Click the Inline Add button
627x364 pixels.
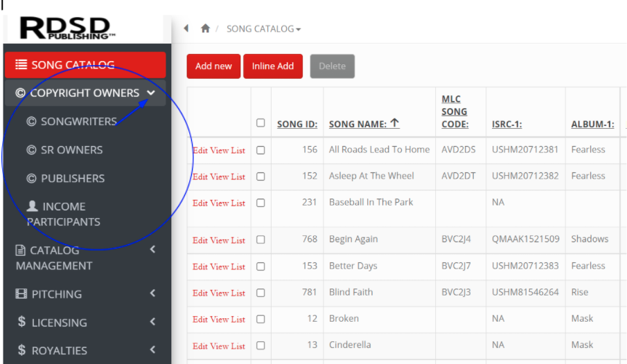coord(273,66)
